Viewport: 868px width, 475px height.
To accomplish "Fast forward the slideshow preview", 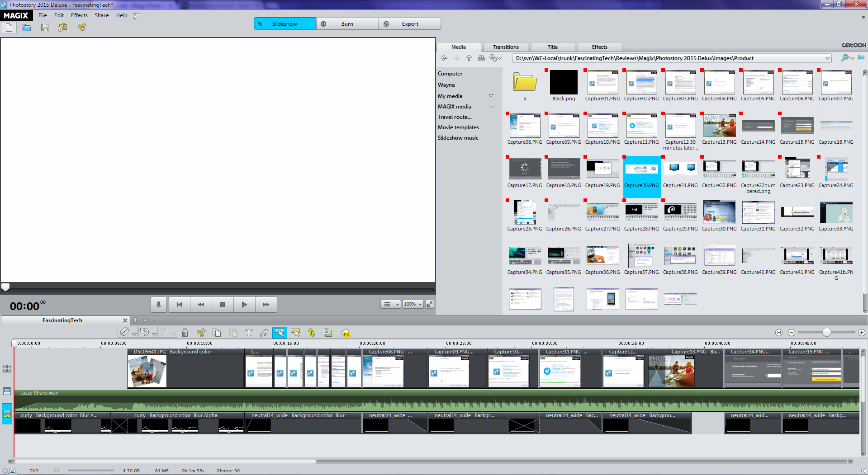I will pyautogui.click(x=266, y=305).
